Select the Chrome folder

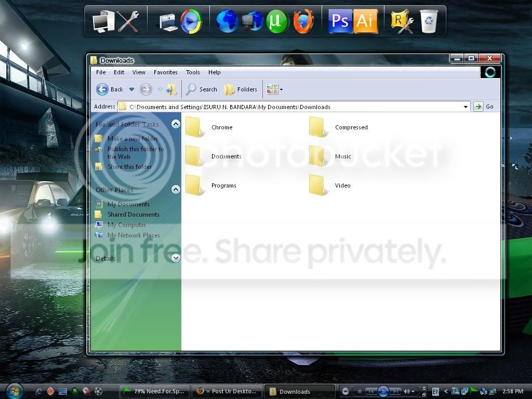point(209,127)
